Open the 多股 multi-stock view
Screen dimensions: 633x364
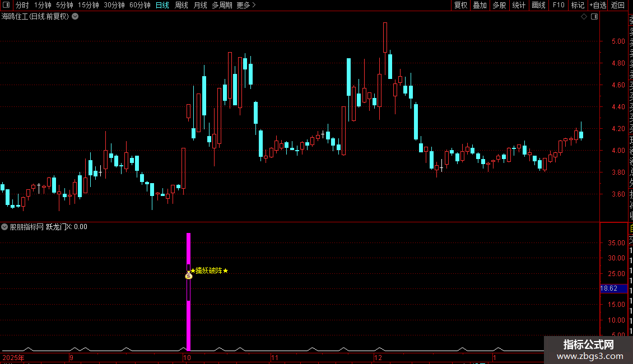point(499,5)
